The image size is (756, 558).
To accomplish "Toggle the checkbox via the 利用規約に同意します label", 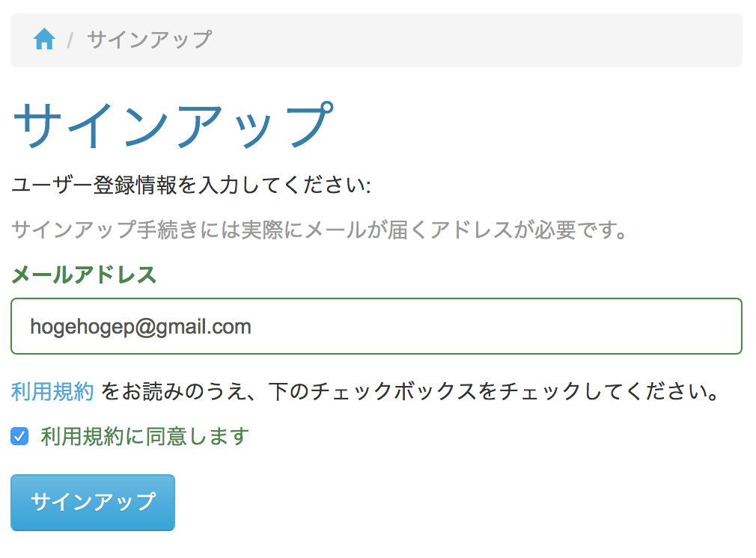I will point(144,437).
